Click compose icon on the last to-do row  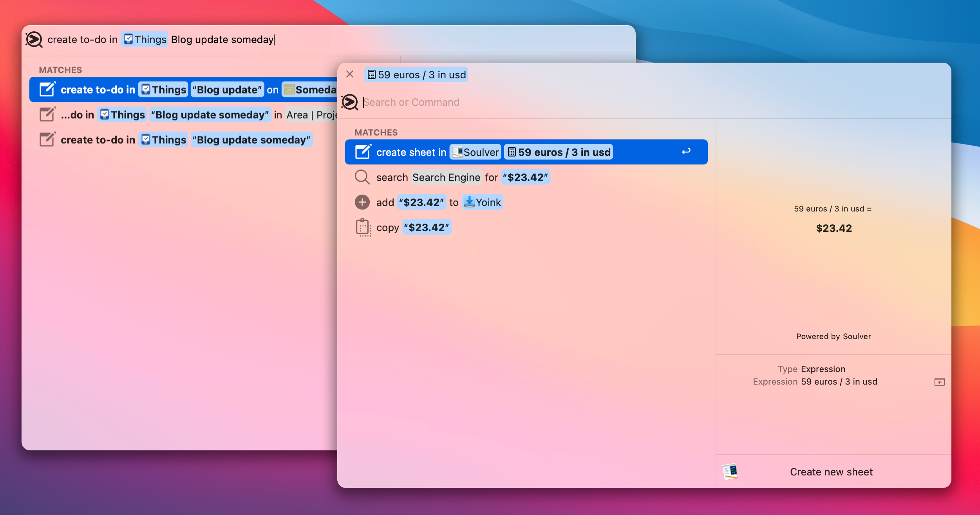(x=47, y=139)
